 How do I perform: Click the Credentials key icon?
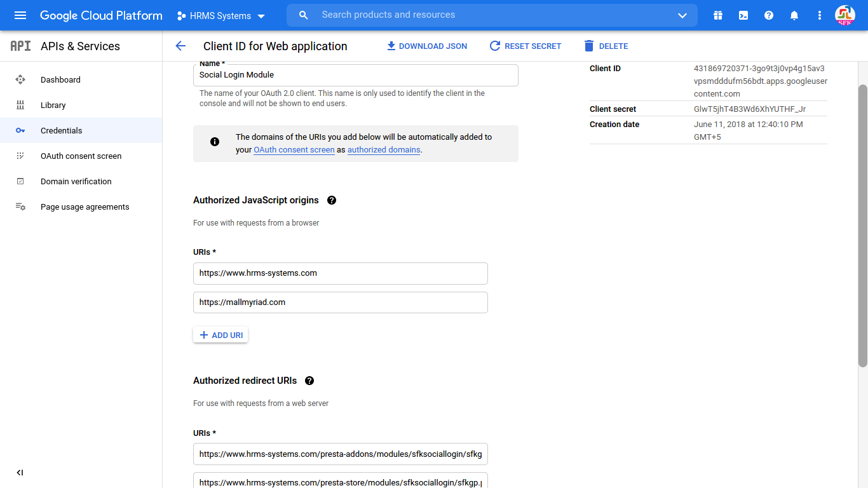pyautogui.click(x=20, y=130)
